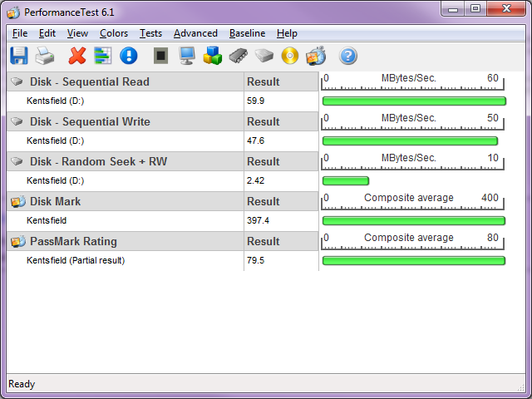Click the PerformanceTest title bar app icon

click(13, 12)
